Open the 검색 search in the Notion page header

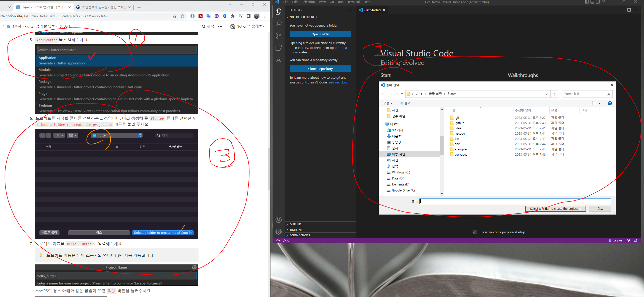(x=208, y=26)
